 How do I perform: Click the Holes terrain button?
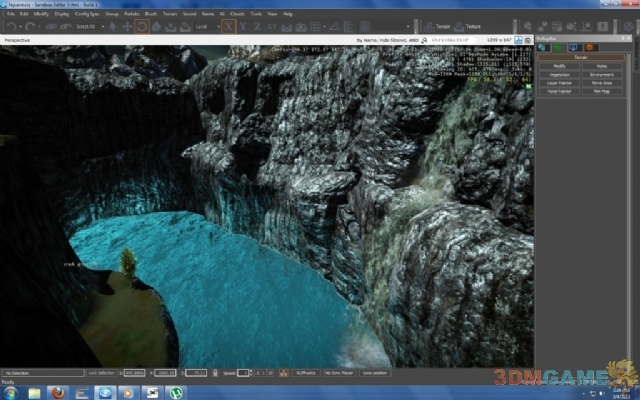tap(602, 66)
